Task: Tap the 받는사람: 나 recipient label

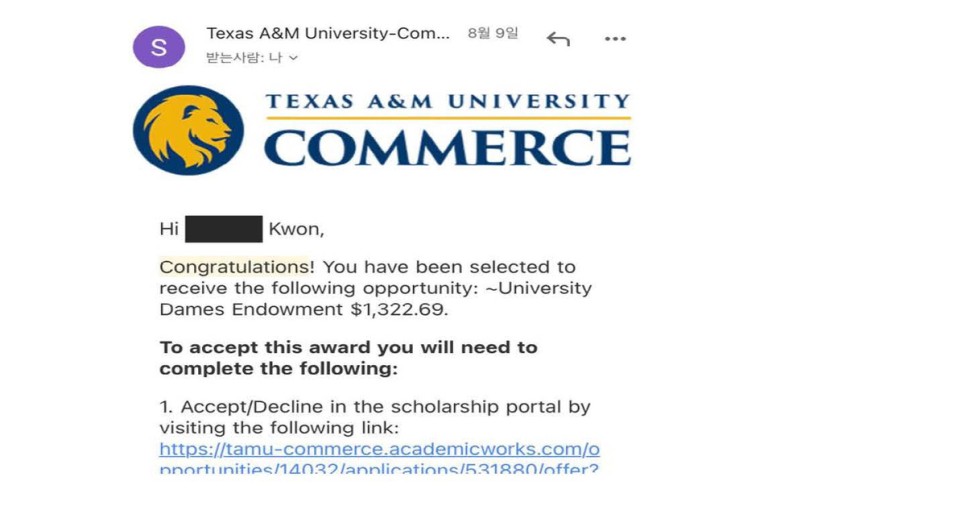Action: pos(244,57)
